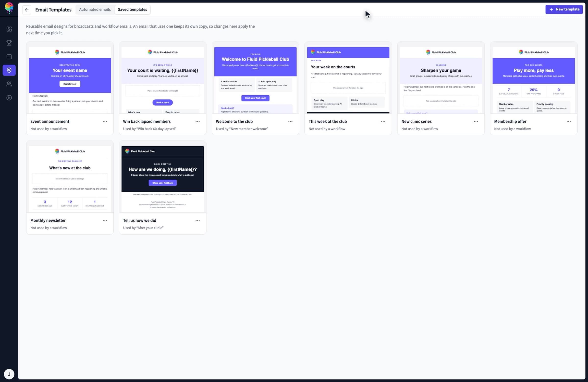Open options menu for Membership offer
Image resolution: width=588 pixels, height=382 pixels.
(x=568, y=121)
